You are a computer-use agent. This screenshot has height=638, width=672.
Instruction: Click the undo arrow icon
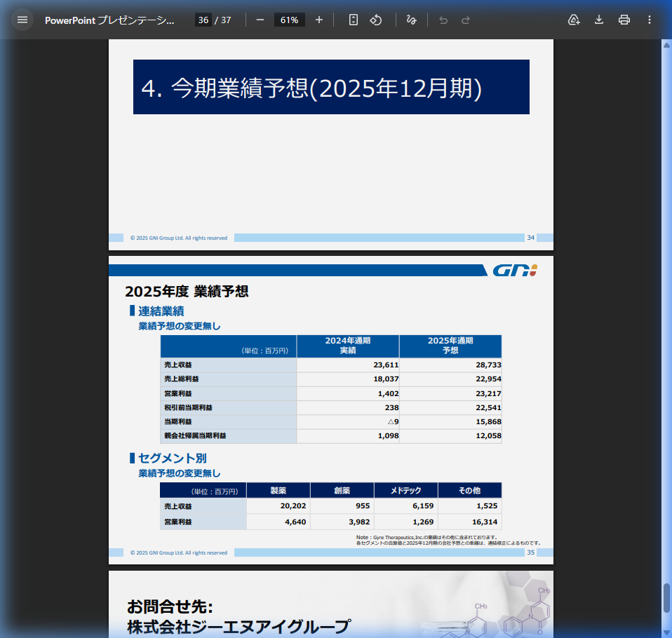443,20
